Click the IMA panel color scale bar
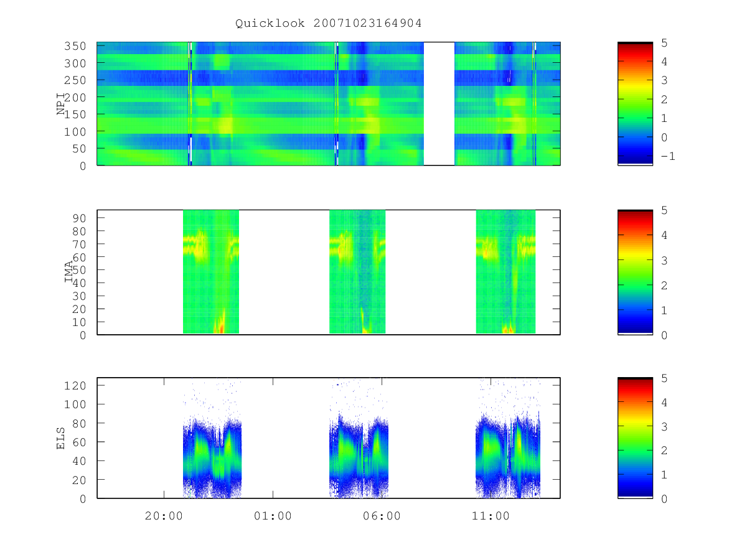Screen dimensions: 747x560 pyautogui.click(x=635, y=272)
